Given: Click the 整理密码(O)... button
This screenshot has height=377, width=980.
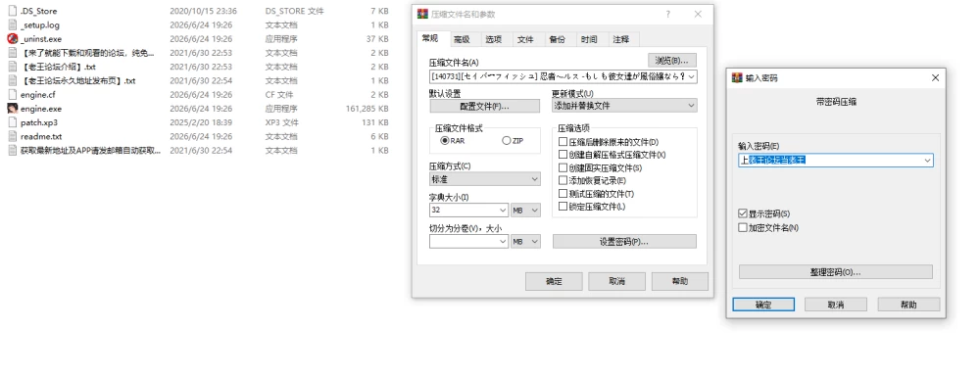Looking at the screenshot, I should (x=836, y=272).
